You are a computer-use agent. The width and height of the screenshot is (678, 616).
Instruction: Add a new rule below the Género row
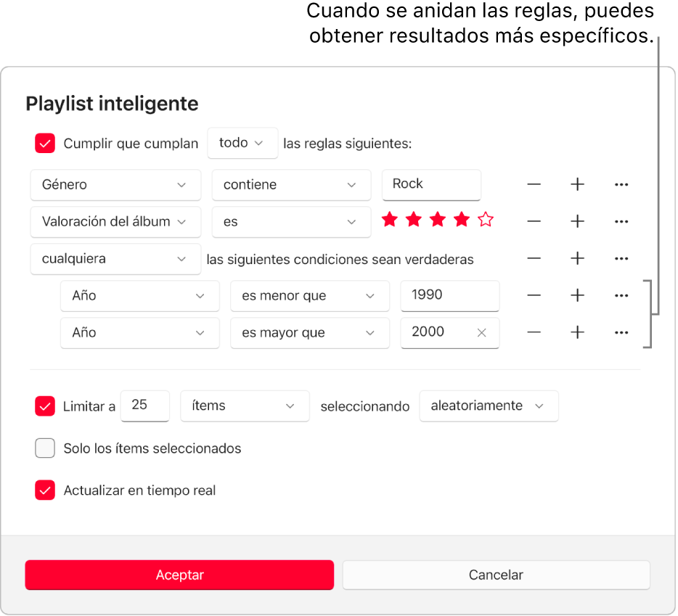[577, 184]
